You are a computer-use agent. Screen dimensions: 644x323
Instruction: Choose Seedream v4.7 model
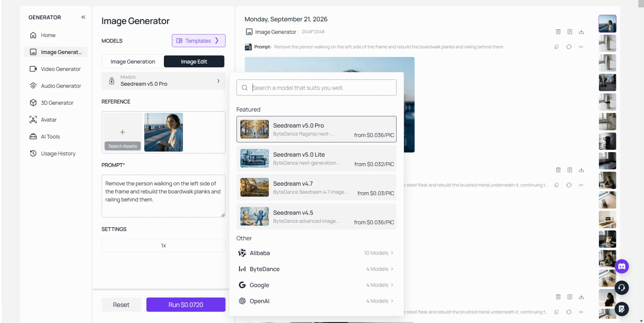(316, 187)
